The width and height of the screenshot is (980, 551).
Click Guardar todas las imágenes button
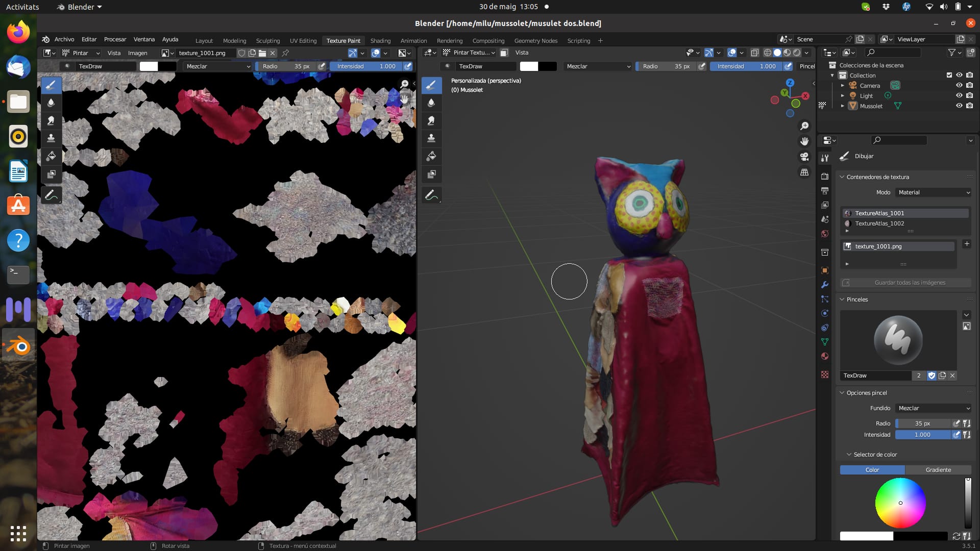(x=906, y=283)
